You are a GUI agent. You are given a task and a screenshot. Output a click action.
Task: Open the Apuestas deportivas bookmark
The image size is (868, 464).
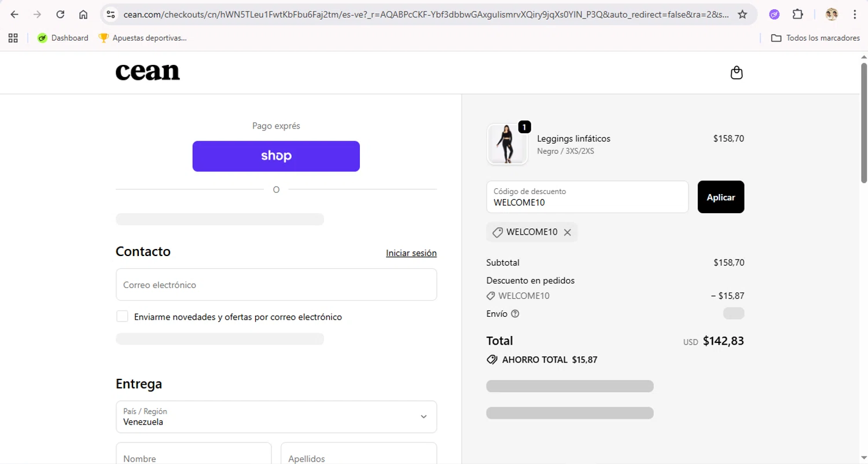click(x=142, y=38)
